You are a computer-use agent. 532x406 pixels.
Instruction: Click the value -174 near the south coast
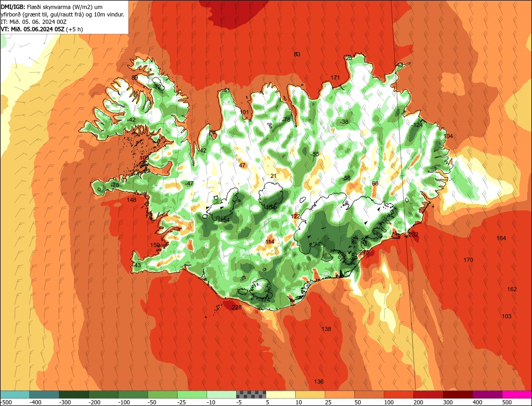[264, 300]
